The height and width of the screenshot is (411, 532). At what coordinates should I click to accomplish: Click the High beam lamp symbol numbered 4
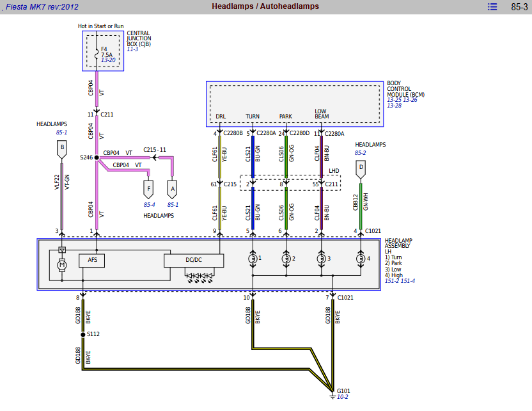(361, 258)
